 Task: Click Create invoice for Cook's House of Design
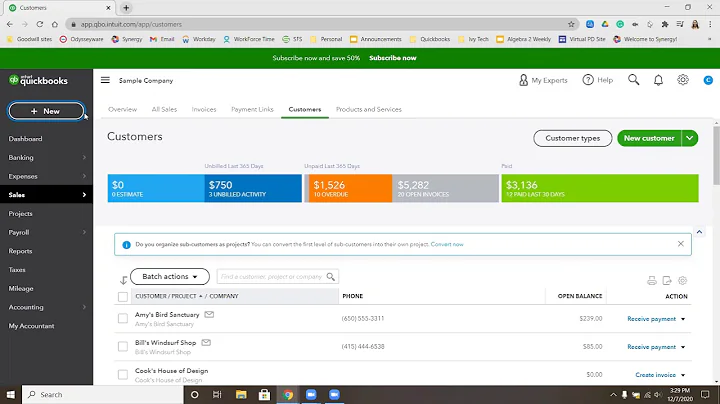tap(655, 375)
